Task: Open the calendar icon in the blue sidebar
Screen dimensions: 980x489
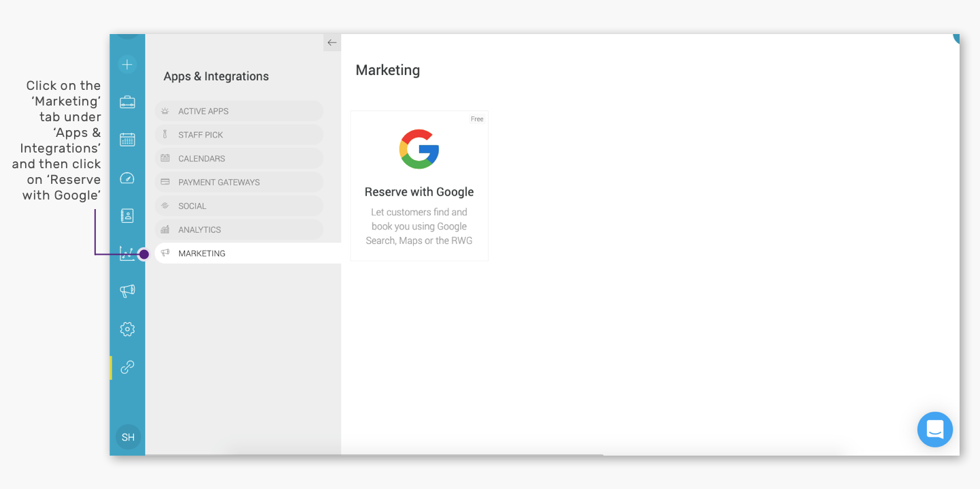Action: pos(127,140)
